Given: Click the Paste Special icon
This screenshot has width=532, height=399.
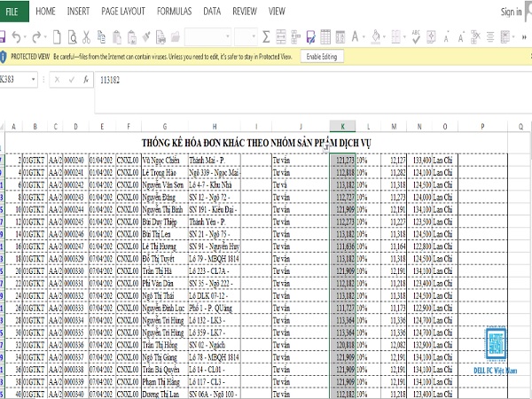Looking at the screenshot, I should click(131, 36).
